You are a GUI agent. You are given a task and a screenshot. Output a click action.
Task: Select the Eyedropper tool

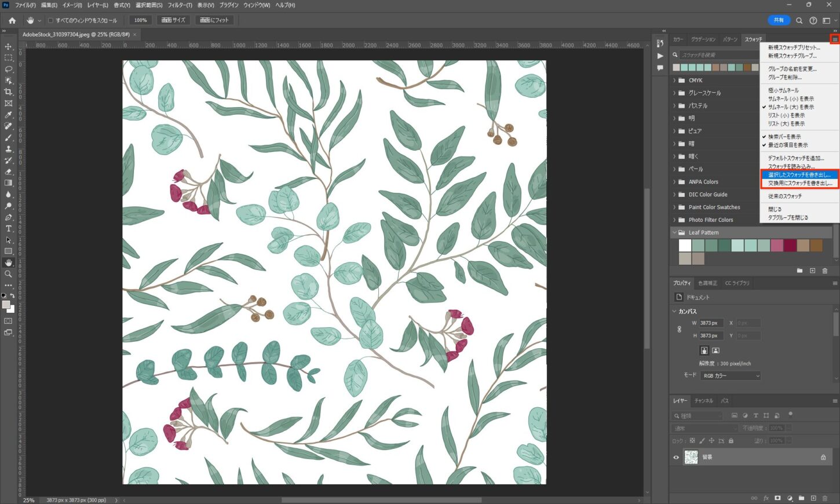8,115
